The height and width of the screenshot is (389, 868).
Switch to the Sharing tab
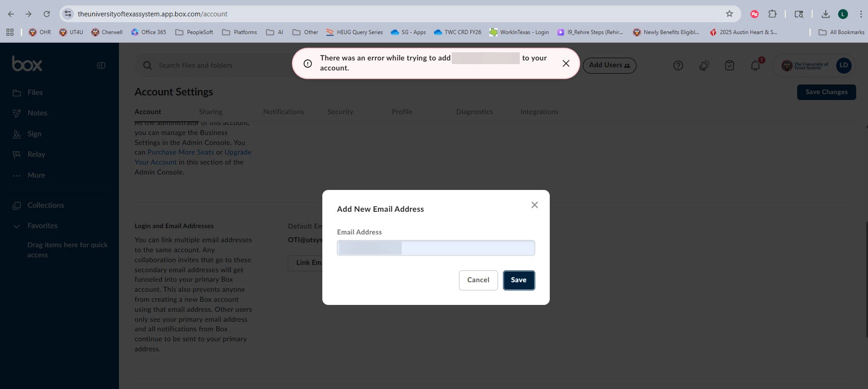tap(211, 112)
